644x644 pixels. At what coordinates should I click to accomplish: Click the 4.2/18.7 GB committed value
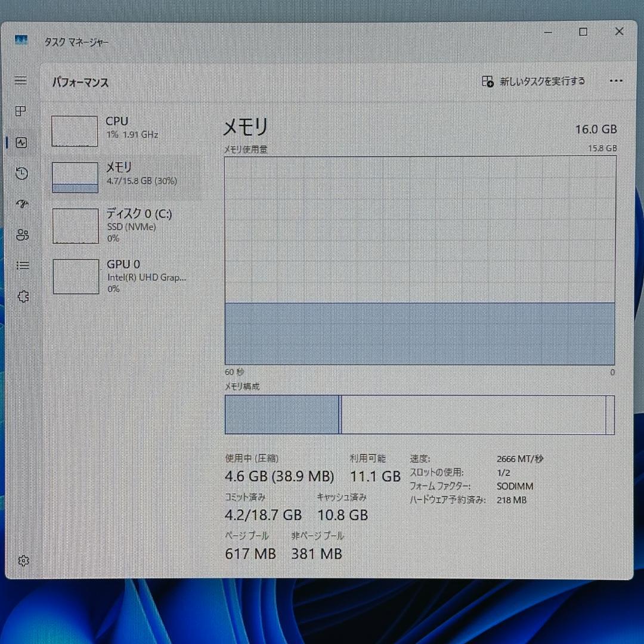coord(264,515)
